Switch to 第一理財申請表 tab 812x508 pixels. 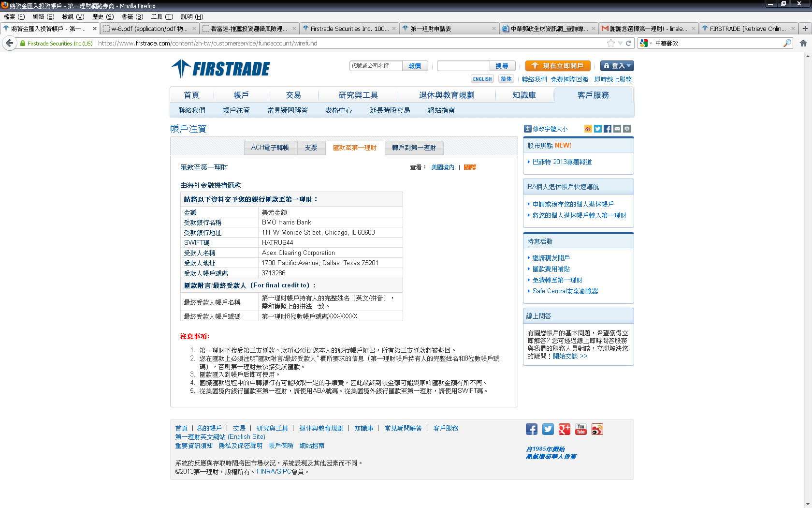[x=449, y=29]
